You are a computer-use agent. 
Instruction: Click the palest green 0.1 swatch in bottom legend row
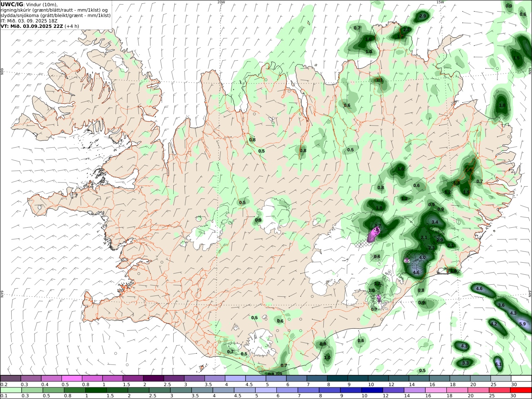[11, 390]
